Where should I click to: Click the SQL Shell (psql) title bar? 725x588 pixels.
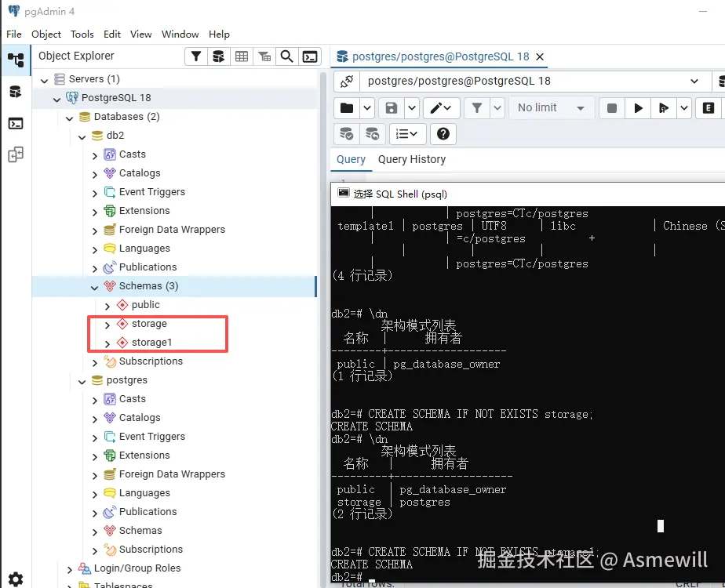coord(528,194)
